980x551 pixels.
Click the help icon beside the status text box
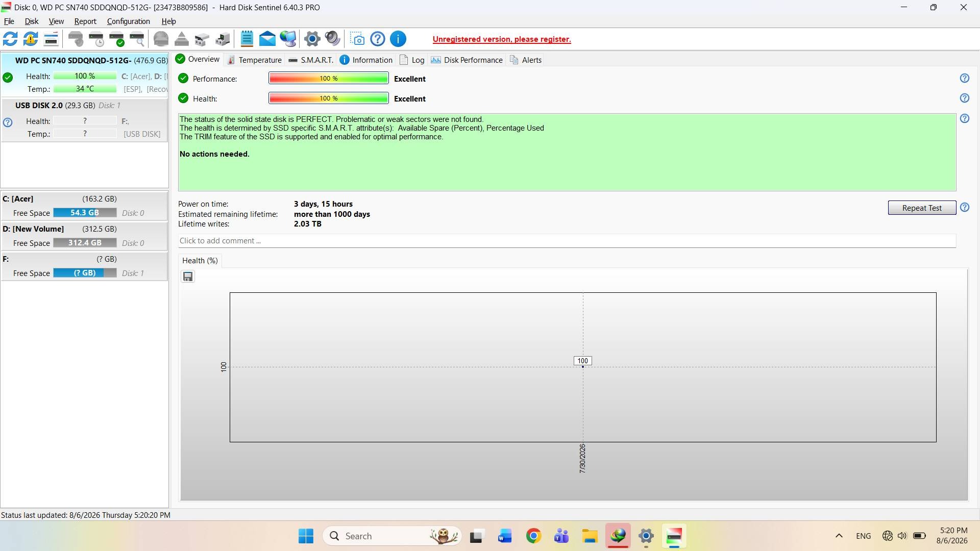965,119
